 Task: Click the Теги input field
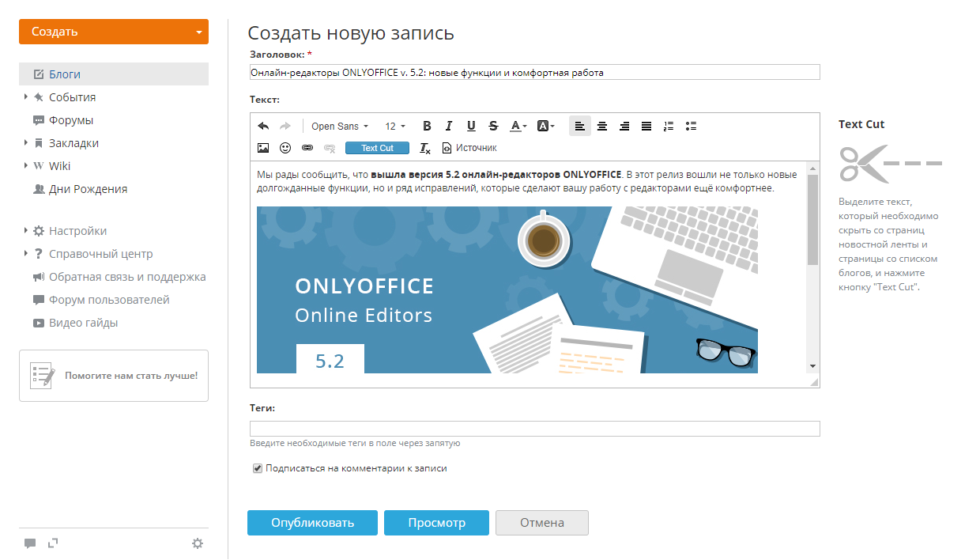pos(535,429)
